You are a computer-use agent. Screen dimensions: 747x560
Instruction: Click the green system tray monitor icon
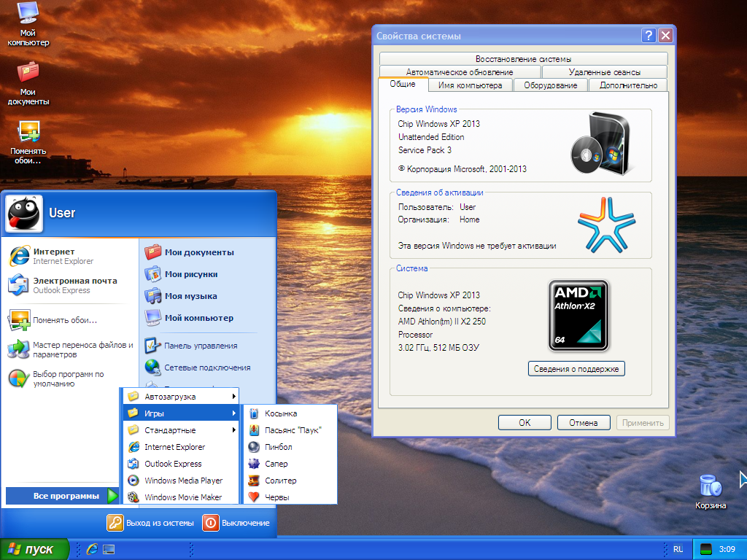pyautogui.click(x=705, y=550)
